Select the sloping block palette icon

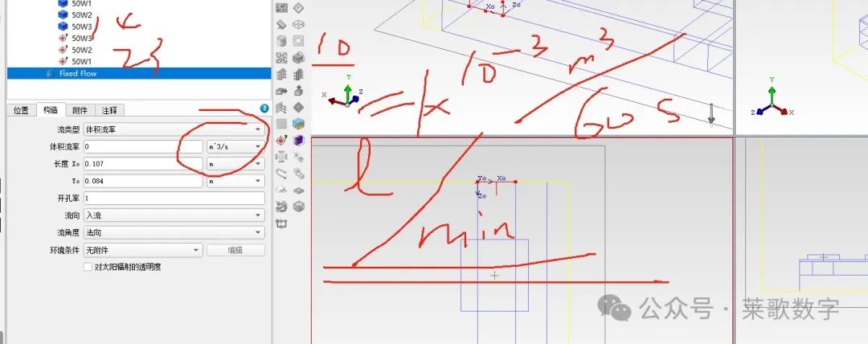click(x=281, y=24)
